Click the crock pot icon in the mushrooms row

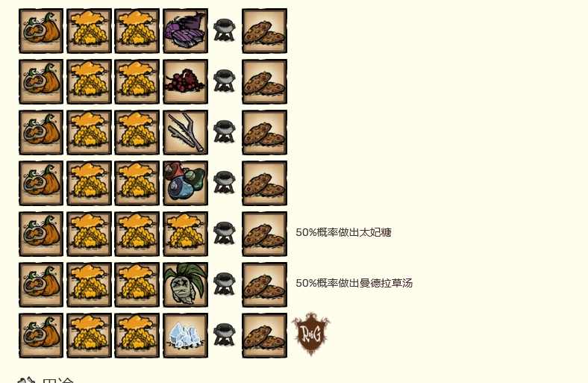tap(225, 183)
